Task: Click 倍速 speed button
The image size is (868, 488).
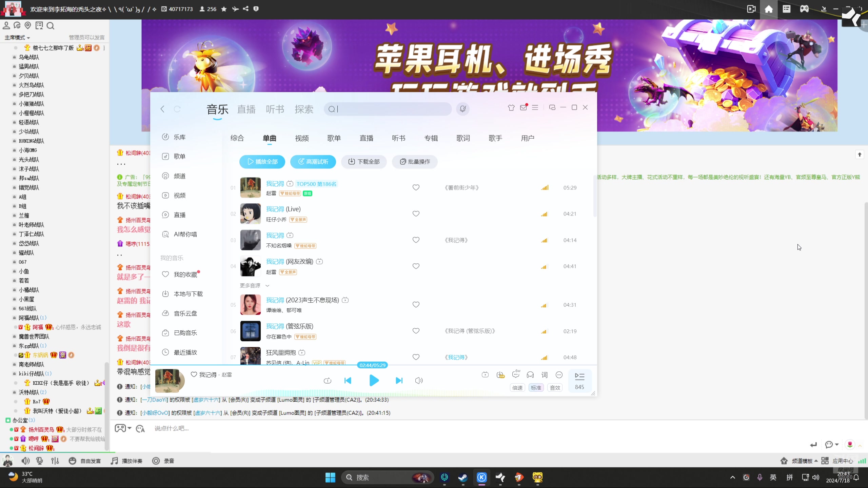Action: 517,388
